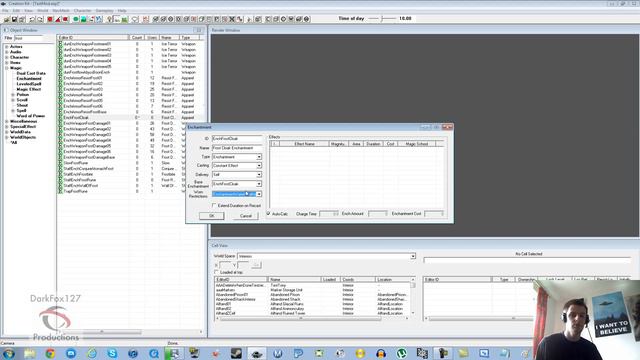640x360 pixels.
Task: Open the View menu
Action: (x=29, y=11)
